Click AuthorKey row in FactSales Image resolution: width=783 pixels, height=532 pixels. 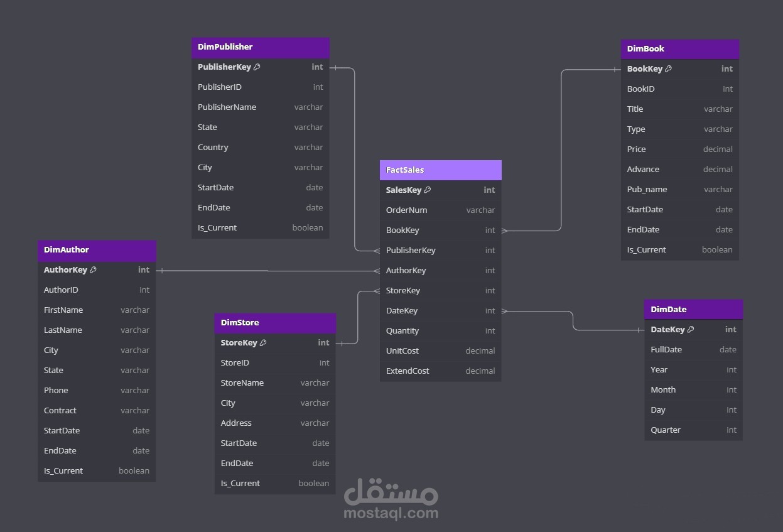[441, 271]
